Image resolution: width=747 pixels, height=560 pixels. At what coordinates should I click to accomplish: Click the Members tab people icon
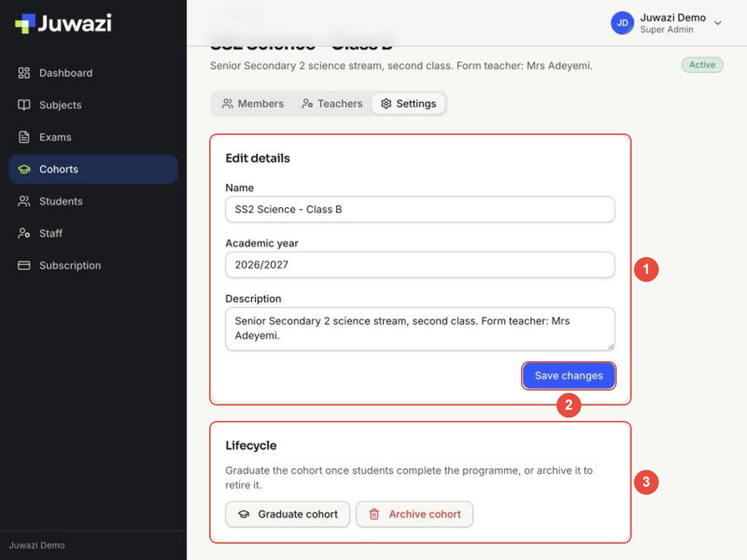(227, 104)
